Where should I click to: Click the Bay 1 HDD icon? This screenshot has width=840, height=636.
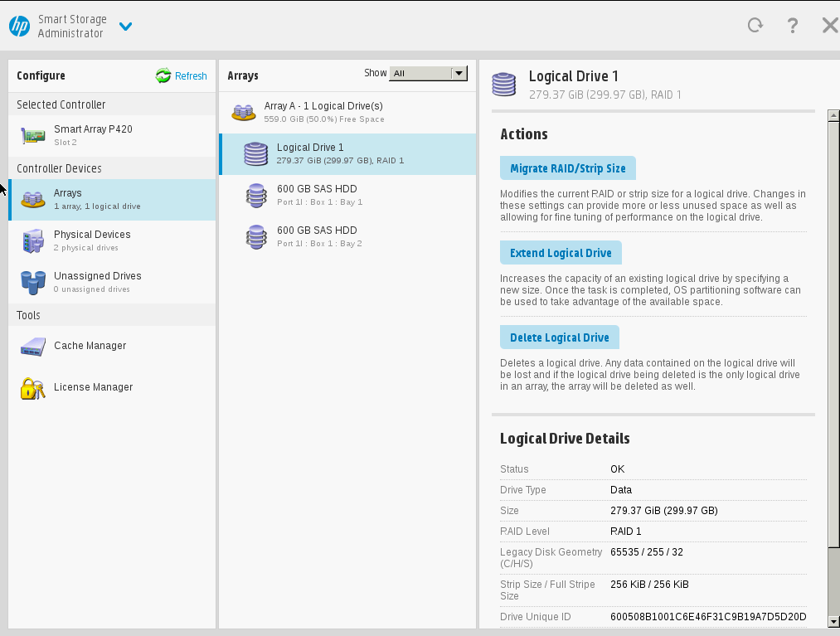pyautogui.click(x=256, y=196)
